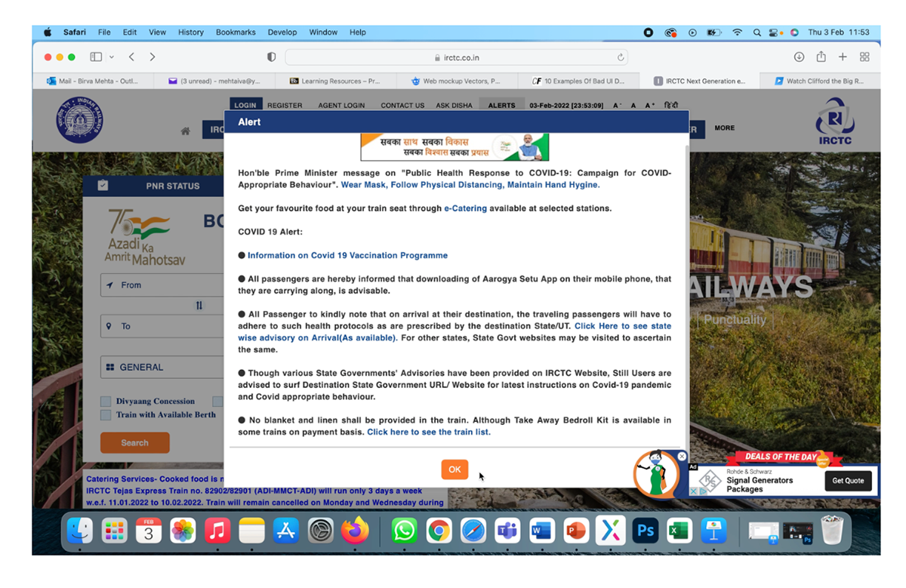Viewport: 906px width, 588px height.
Task: Go to the IRCTC home icon
Action: pyautogui.click(x=185, y=131)
